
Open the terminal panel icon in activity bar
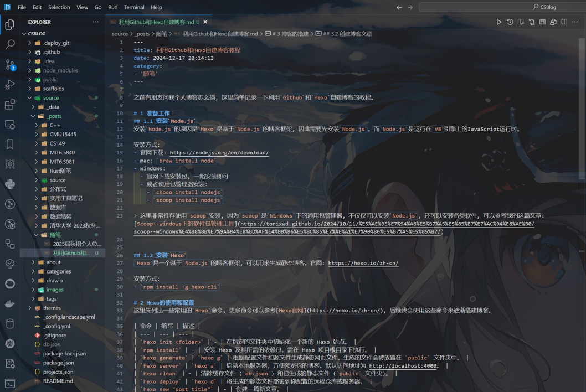10,383
